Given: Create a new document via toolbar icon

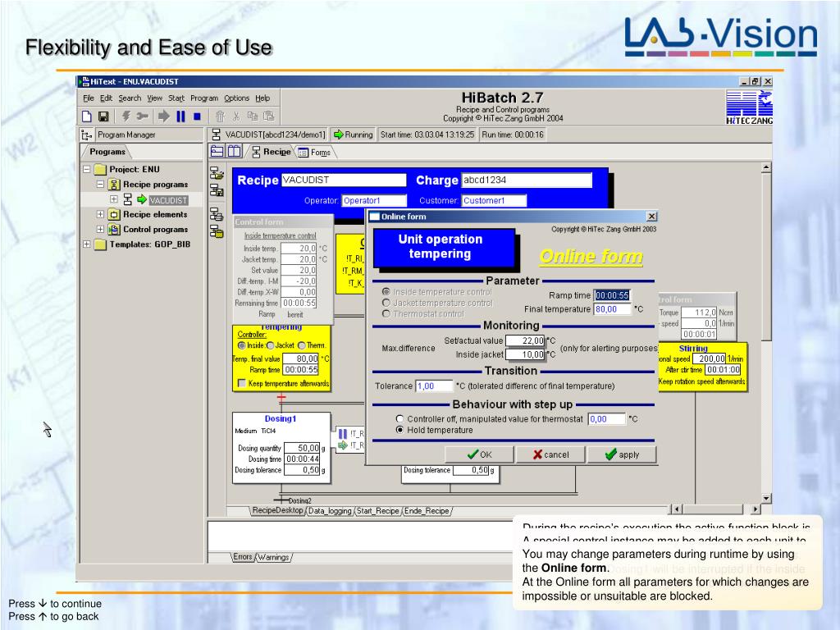Looking at the screenshot, I should (87, 116).
